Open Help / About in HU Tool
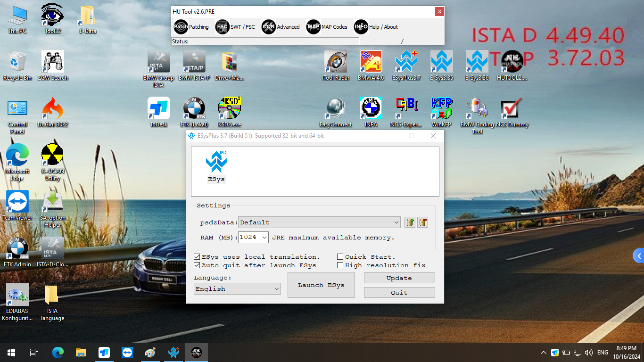 (376, 27)
